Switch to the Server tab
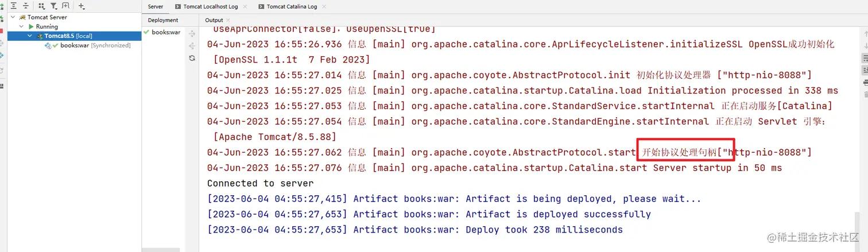The width and height of the screenshot is (868, 252). point(156,7)
